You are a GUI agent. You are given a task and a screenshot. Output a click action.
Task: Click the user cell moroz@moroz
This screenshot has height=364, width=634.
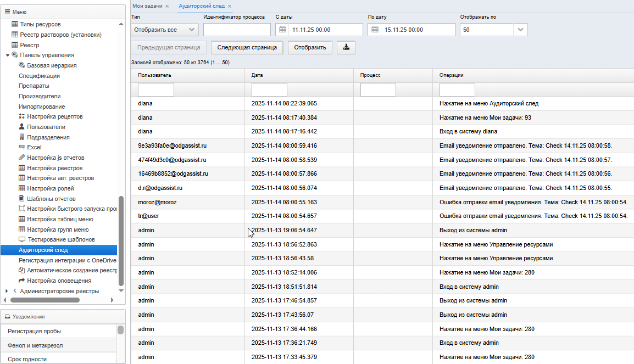[x=157, y=202]
